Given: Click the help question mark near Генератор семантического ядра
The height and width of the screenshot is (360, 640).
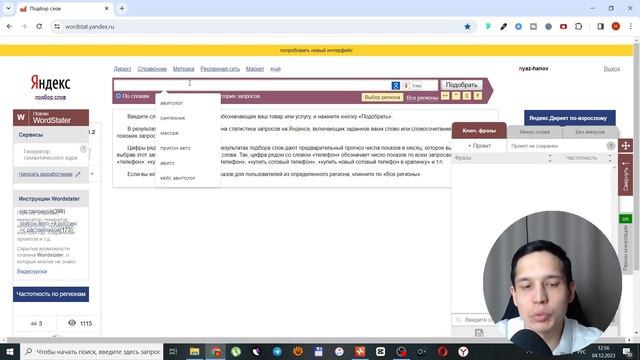Looking at the screenshot, I should [83, 149].
